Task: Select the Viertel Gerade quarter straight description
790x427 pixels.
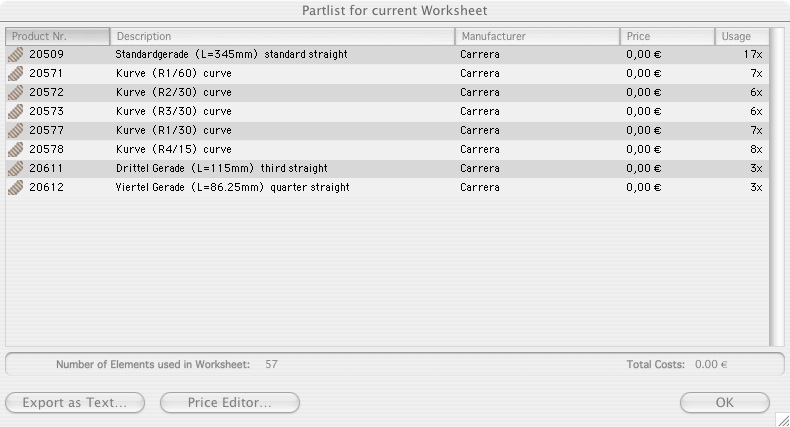Action: tap(231, 188)
